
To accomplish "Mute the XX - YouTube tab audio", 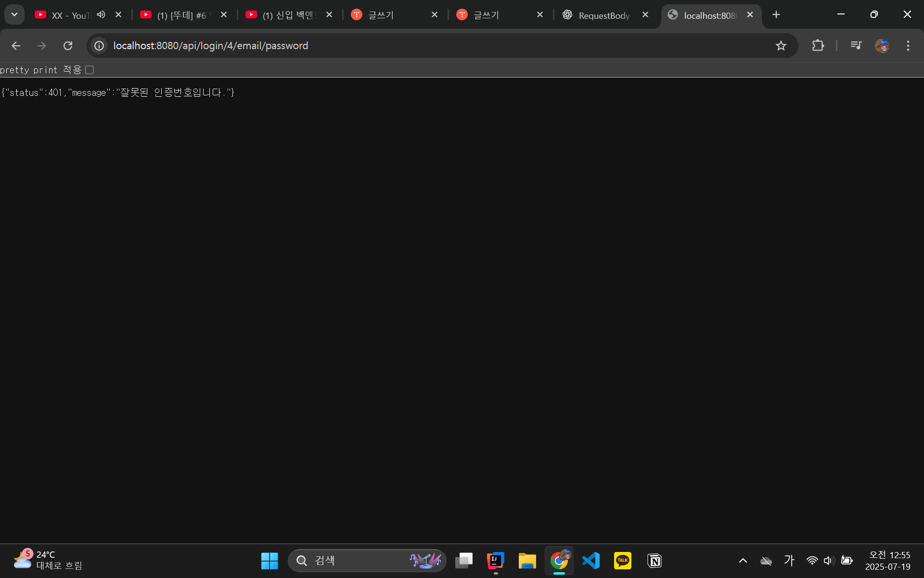I will tap(101, 15).
